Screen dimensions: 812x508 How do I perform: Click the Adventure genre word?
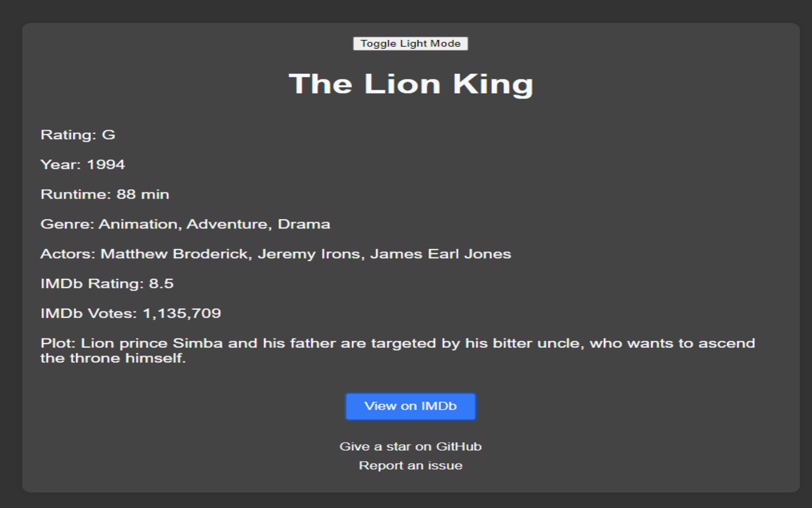[x=227, y=224]
